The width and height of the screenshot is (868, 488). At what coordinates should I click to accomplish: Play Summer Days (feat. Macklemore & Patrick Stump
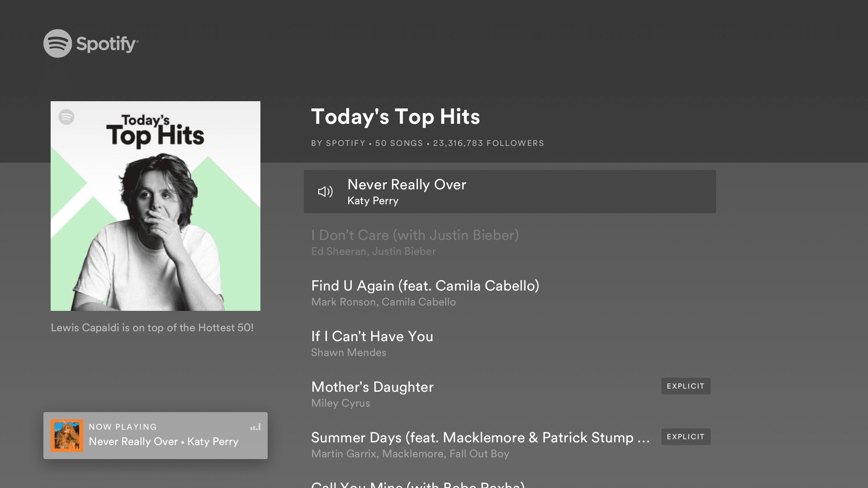click(510, 445)
